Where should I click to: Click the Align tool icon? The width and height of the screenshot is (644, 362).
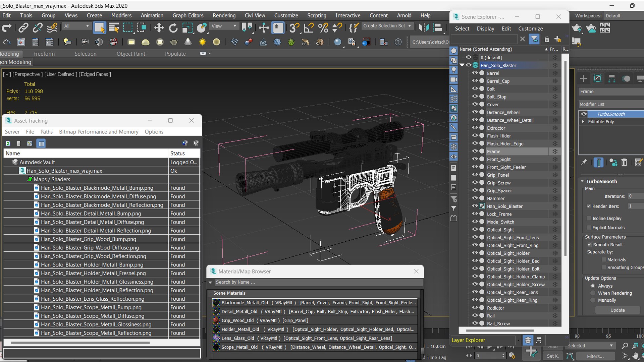point(438,28)
